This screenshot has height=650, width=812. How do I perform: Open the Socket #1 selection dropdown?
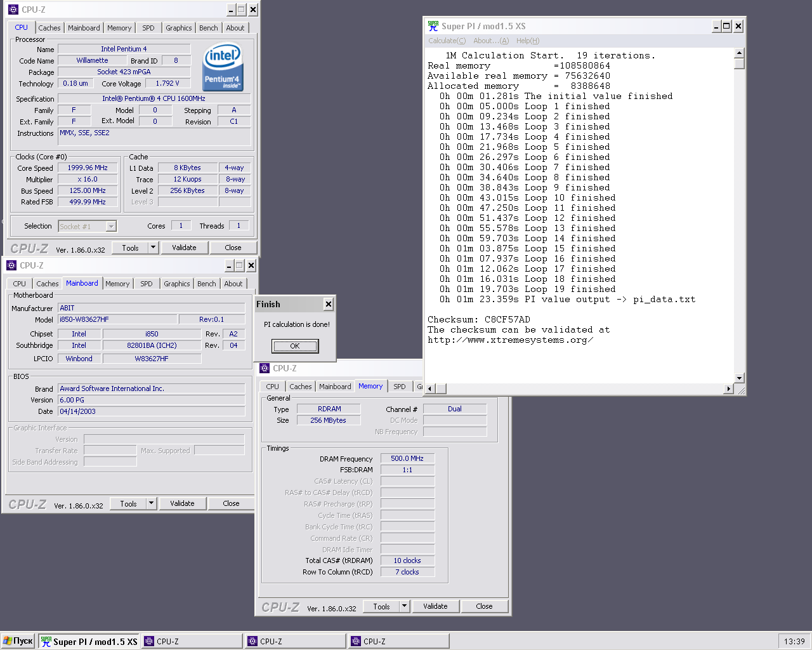pos(111,227)
